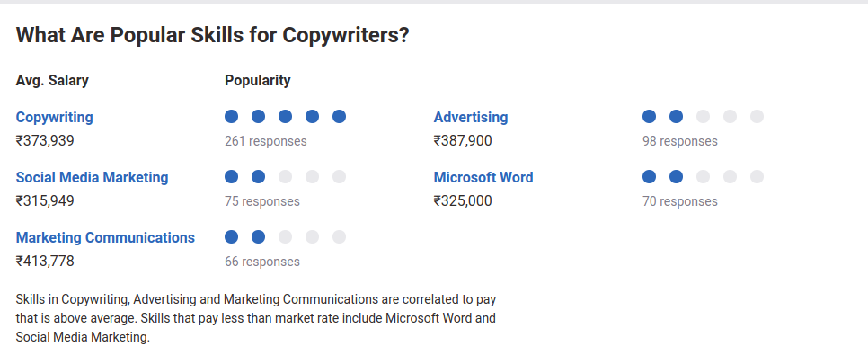868x364 pixels.
Task: Click the fifth popularity dot for Copywriting
Action: point(340,116)
